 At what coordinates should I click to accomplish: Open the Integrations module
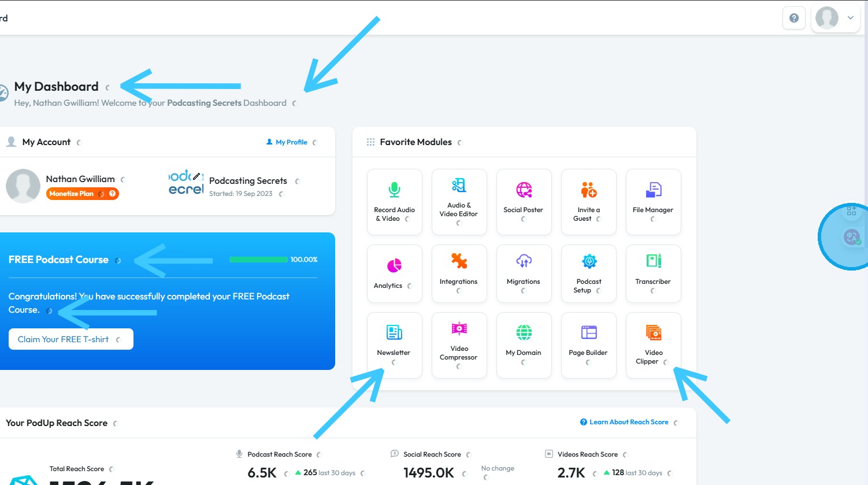point(459,273)
